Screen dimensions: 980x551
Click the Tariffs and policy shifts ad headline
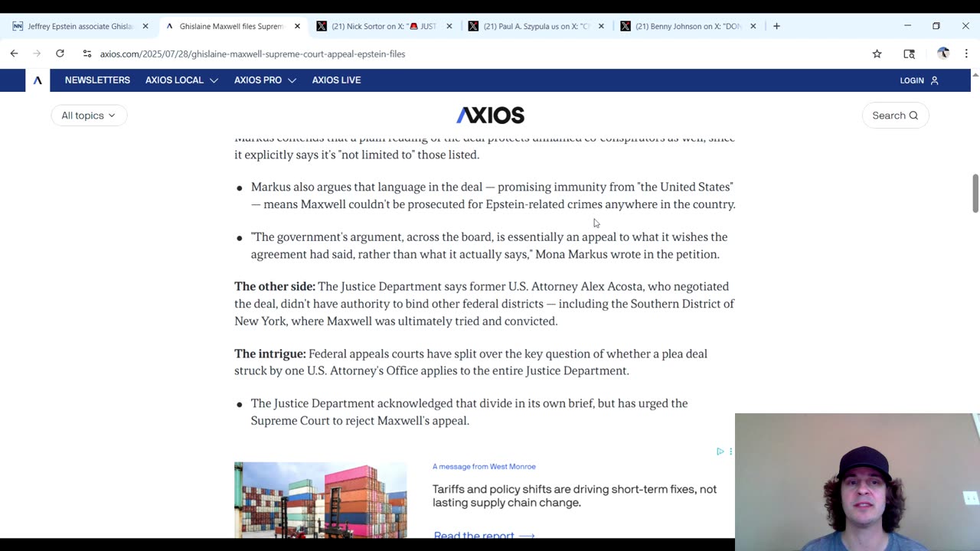click(x=575, y=496)
